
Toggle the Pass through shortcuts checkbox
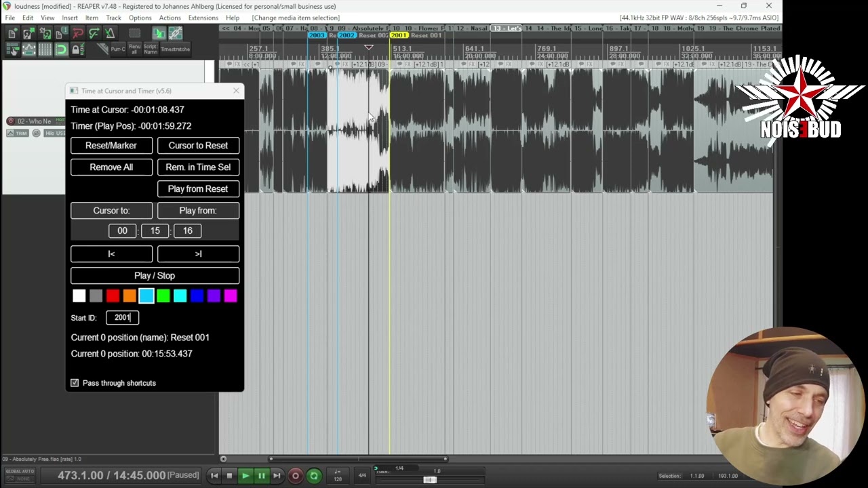[x=75, y=383]
